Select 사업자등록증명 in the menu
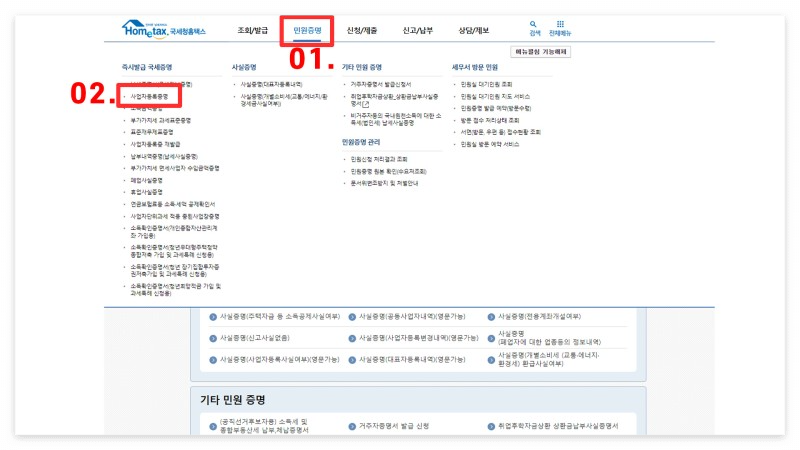 (149, 96)
